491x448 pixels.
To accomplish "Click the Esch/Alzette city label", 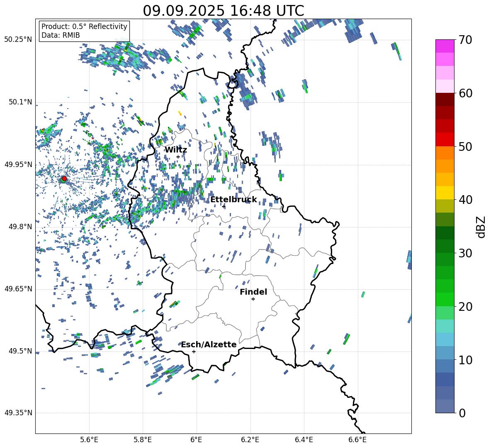I will pyautogui.click(x=209, y=344).
